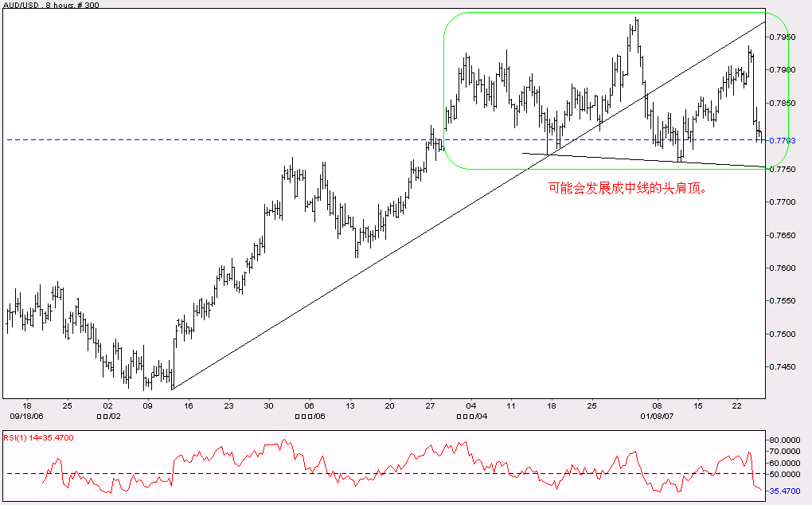The width and height of the screenshot is (812, 505).
Task: Click the AUD/USD 8 hours chart title
Action: pyautogui.click(x=51, y=5)
